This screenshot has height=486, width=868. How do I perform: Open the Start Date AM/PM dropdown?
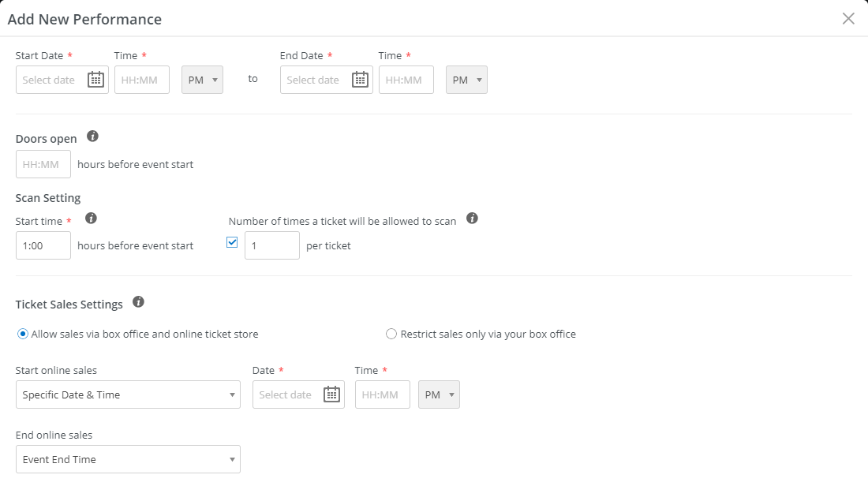(202, 79)
